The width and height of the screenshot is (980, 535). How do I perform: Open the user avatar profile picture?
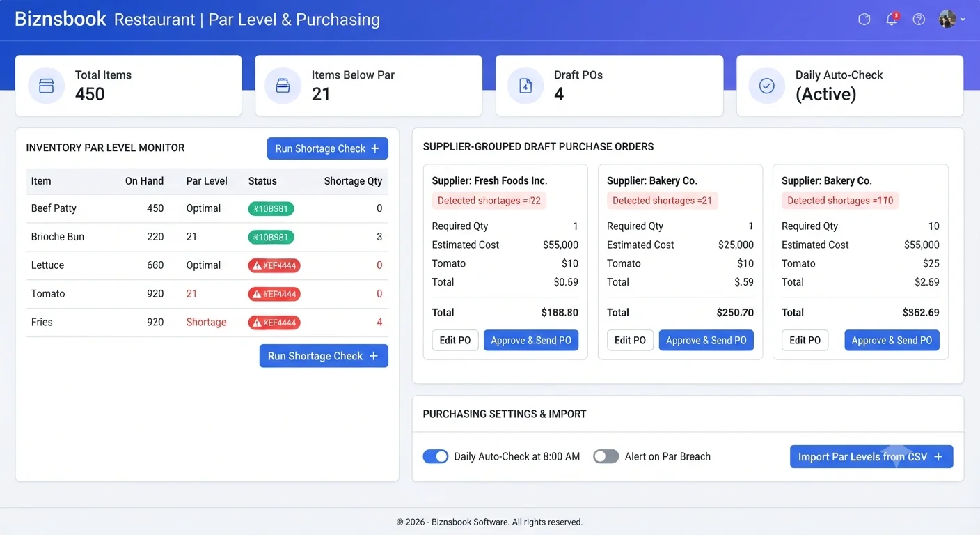click(947, 19)
